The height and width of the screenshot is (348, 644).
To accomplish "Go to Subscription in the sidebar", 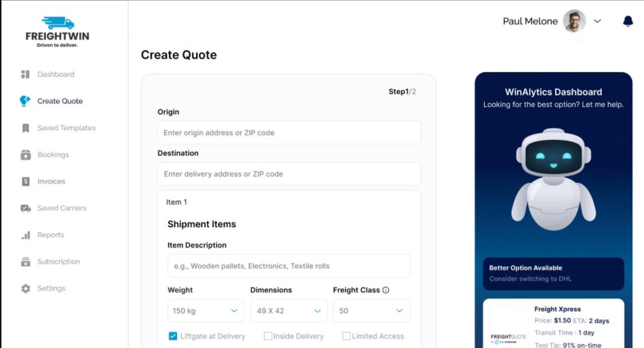I will 58,262.
